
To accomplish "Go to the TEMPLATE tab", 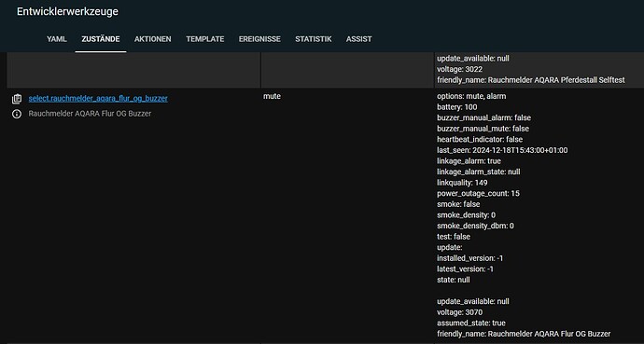I will [x=205, y=39].
